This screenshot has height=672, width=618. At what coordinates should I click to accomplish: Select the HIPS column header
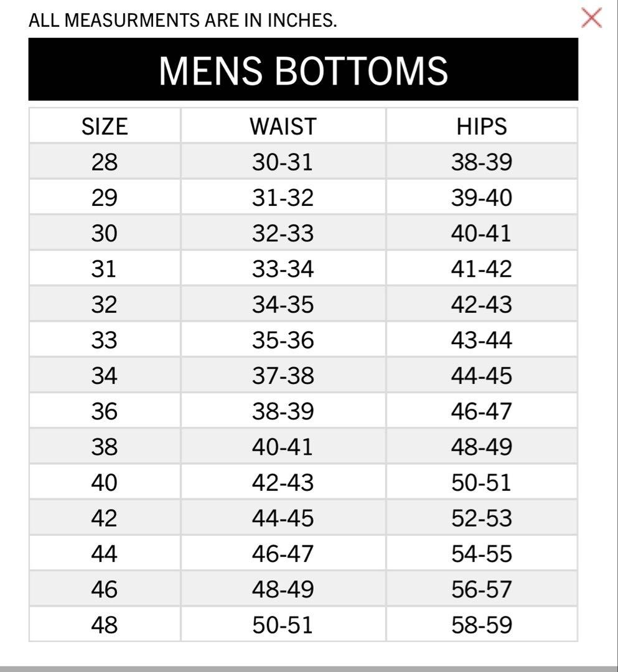[x=482, y=126]
